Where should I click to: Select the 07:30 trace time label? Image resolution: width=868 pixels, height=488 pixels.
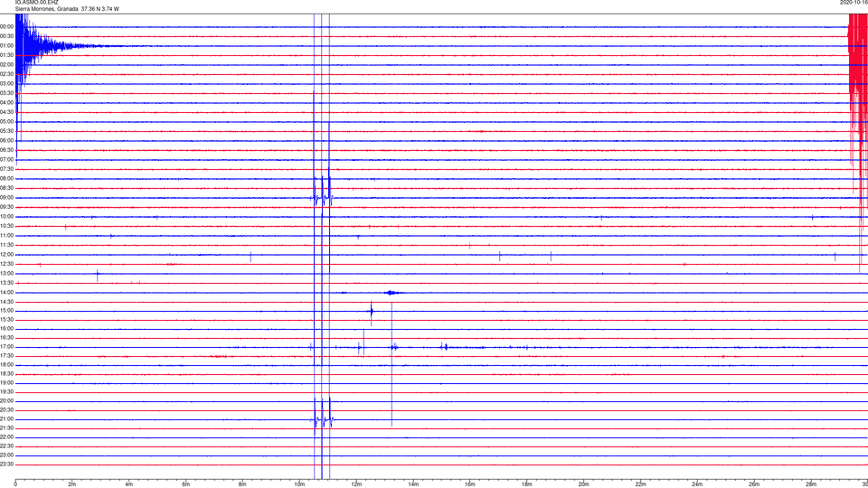coord(7,169)
